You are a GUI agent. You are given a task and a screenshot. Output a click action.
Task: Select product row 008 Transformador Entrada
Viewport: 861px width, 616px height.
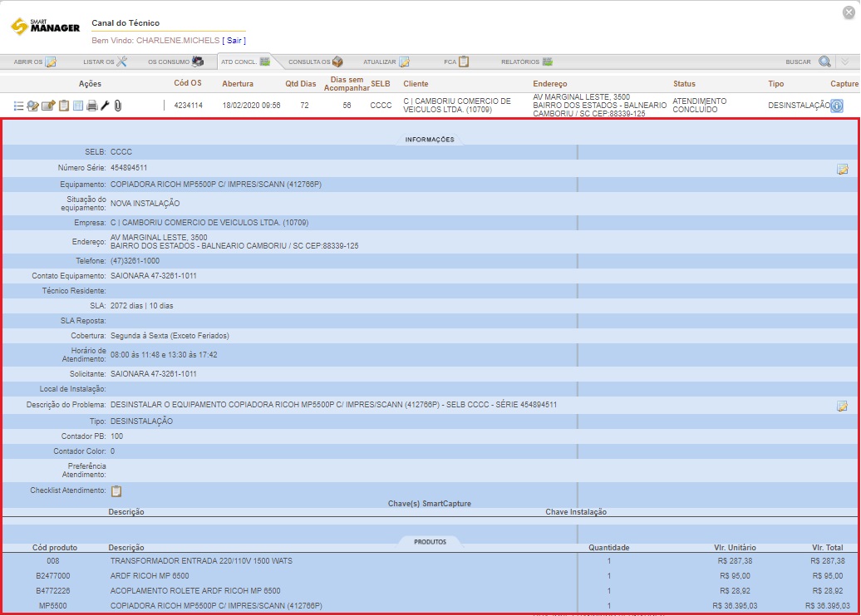430,561
